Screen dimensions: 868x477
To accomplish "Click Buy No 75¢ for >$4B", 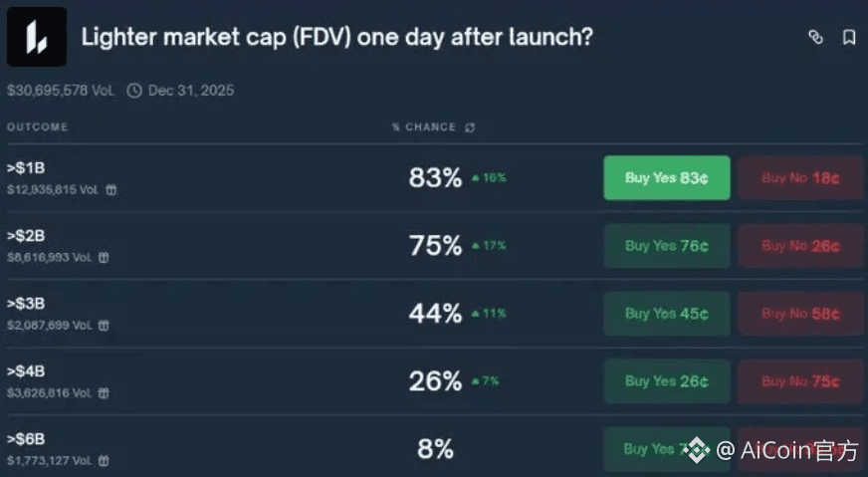I will 800,381.
